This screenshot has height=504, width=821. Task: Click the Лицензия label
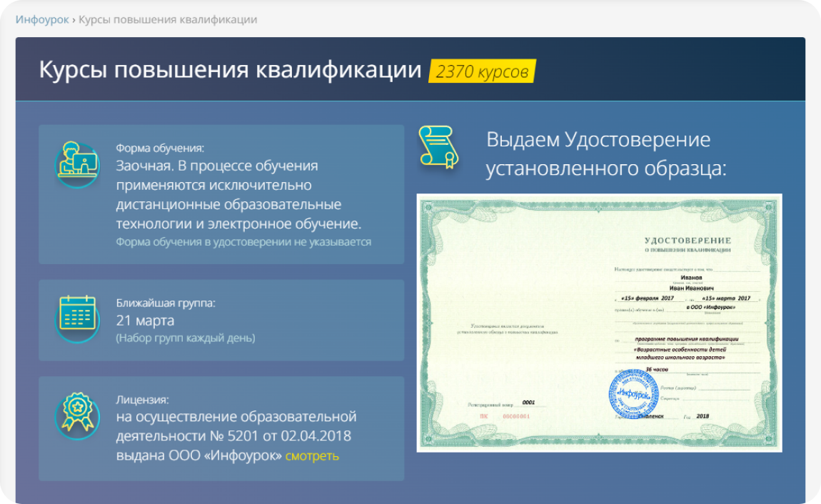point(142,399)
